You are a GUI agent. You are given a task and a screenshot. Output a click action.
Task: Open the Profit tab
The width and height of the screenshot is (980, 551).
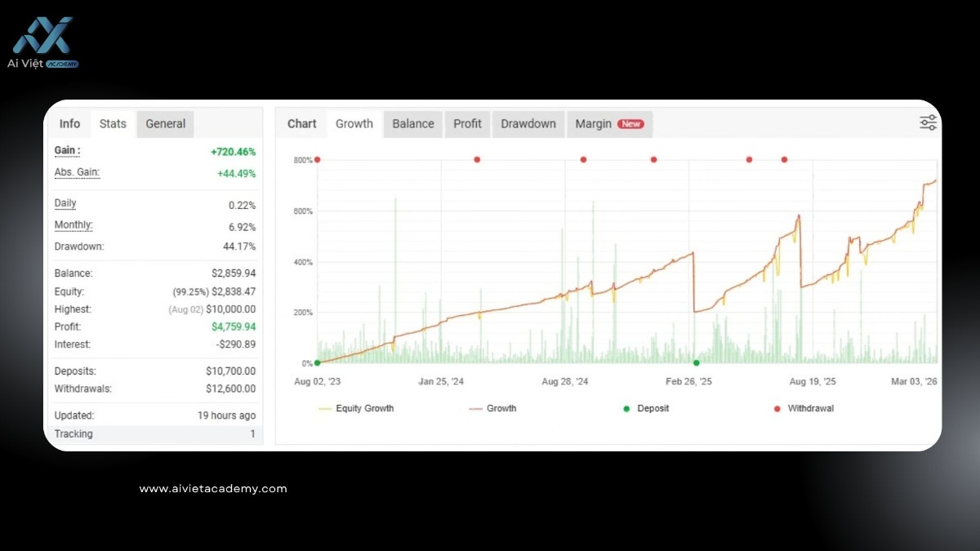tap(467, 123)
